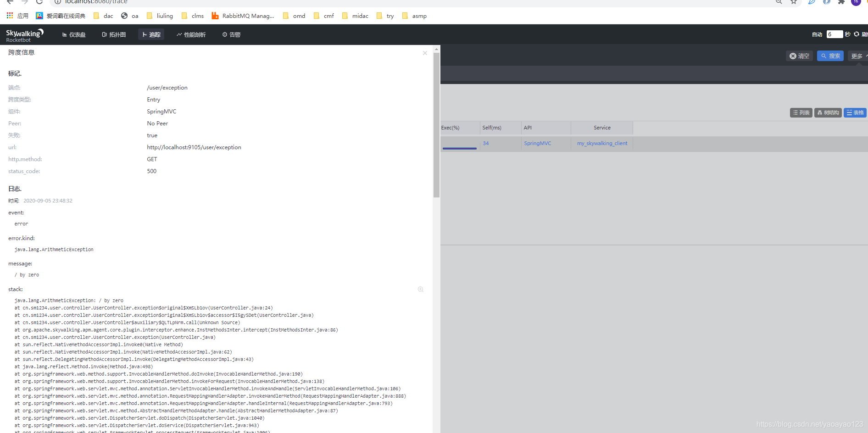868x433 pixels.
Task: Click the browser forward arrow
Action: pyautogui.click(x=25, y=2)
